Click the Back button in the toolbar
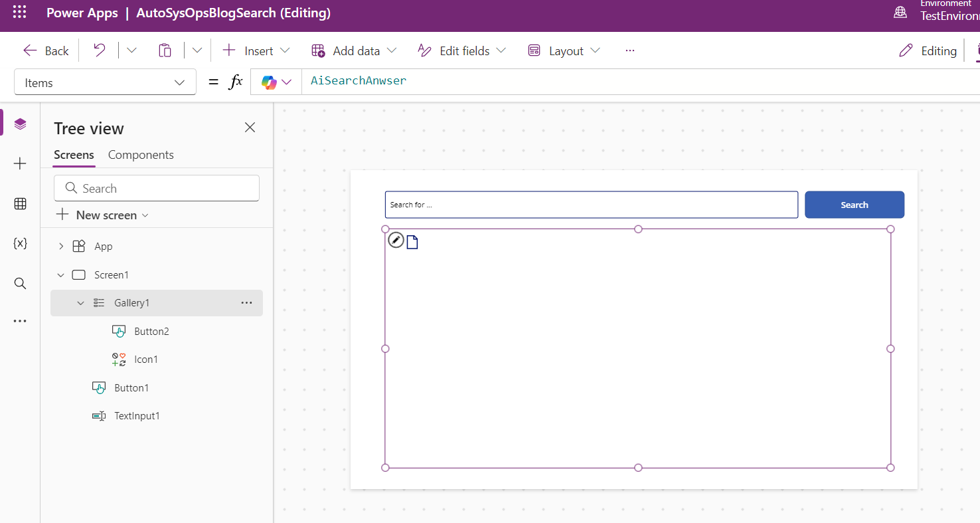The image size is (980, 523). pos(45,50)
